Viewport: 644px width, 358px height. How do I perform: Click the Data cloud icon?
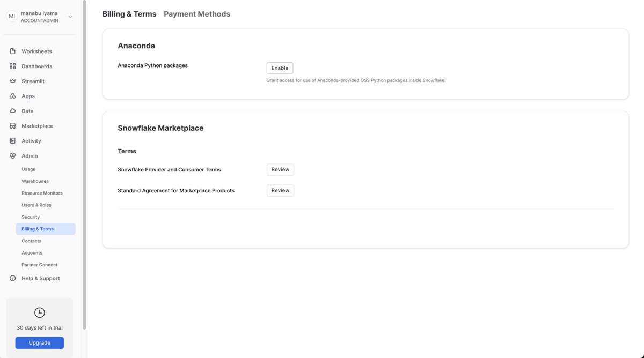pos(13,111)
